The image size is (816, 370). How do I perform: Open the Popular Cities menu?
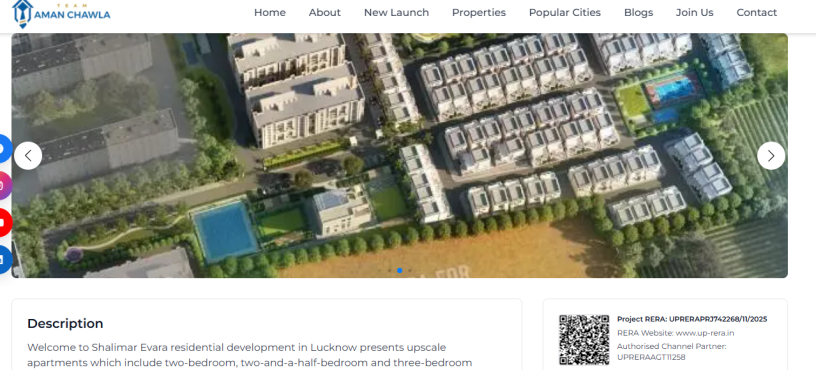(565, 12)
